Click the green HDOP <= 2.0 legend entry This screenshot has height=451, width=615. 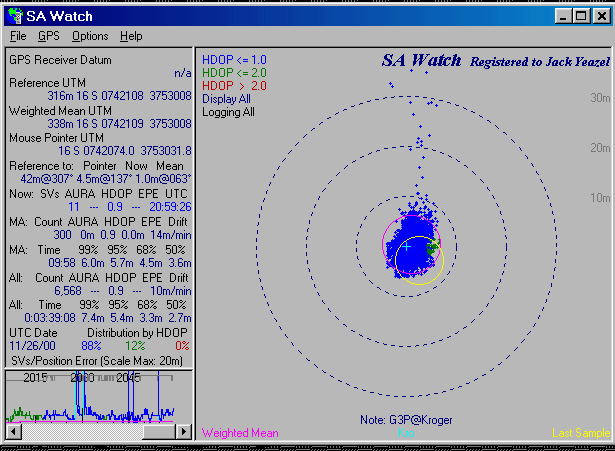234,73
